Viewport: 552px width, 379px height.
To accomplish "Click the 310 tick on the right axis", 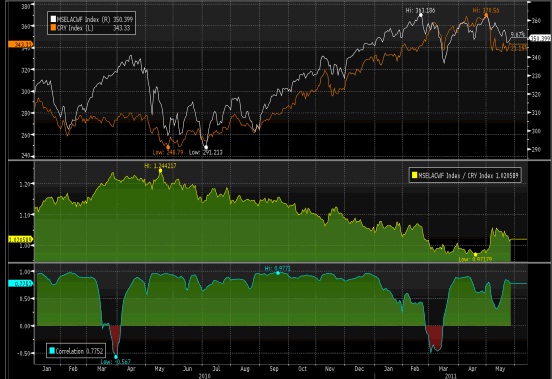I will pyautogui.click(x=536, y=113).
